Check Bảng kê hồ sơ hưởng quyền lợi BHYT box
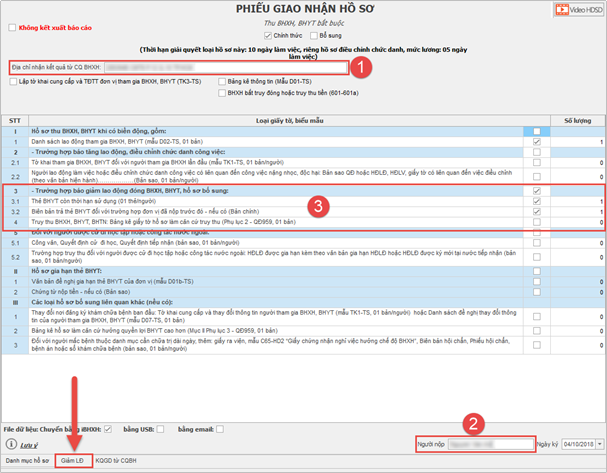 click(537, 331)
